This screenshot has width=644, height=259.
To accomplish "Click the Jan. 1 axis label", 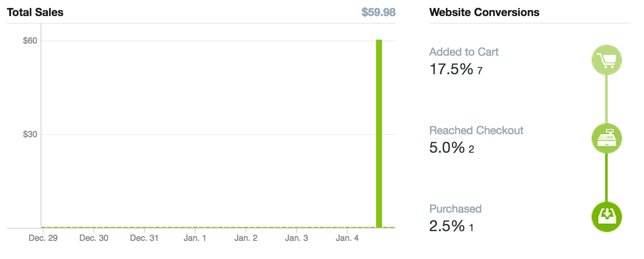I will coord(195,238).
